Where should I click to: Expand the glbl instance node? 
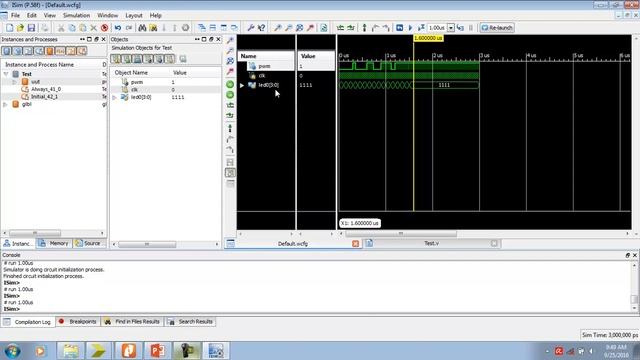pyautogui.click(x=5, y=104)
